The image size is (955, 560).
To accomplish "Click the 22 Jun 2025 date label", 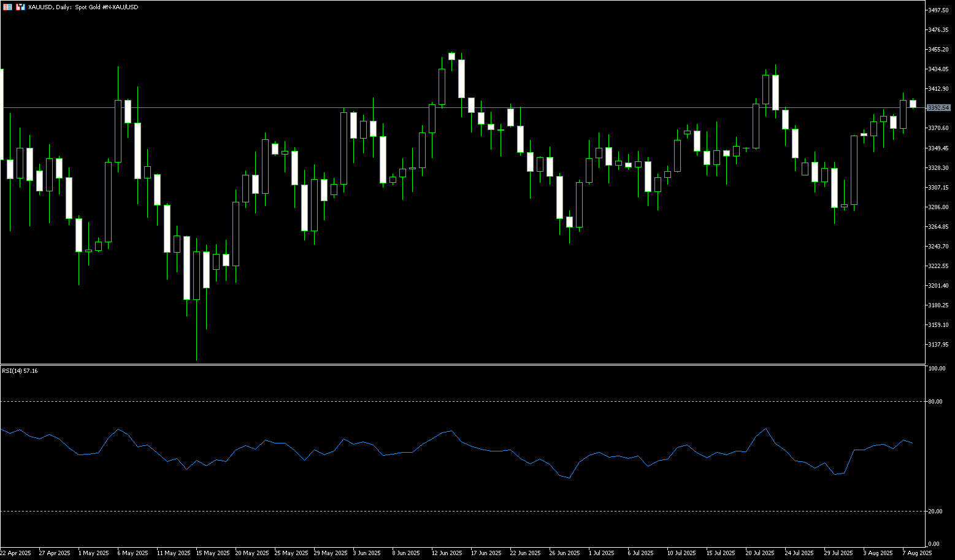I will 526,553.
